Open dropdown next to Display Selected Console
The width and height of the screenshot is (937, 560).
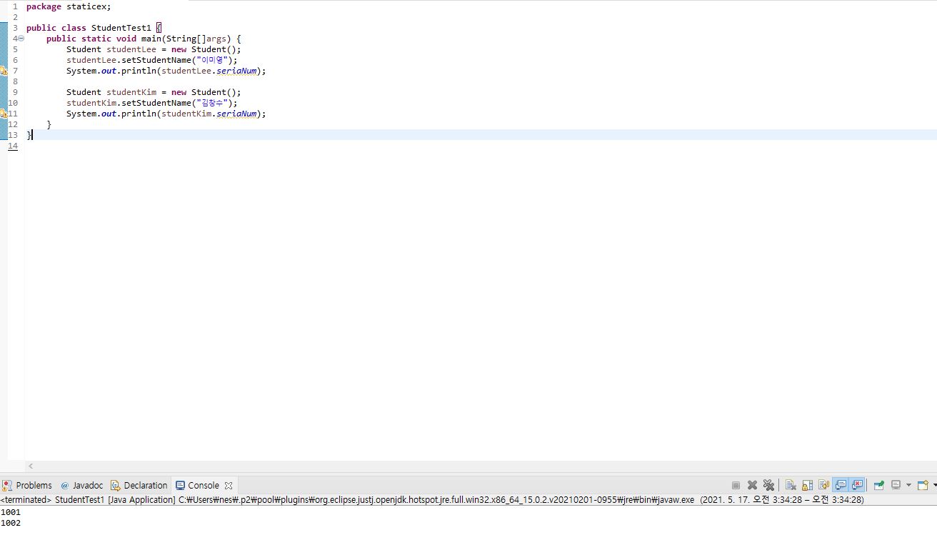click(908, 485)
